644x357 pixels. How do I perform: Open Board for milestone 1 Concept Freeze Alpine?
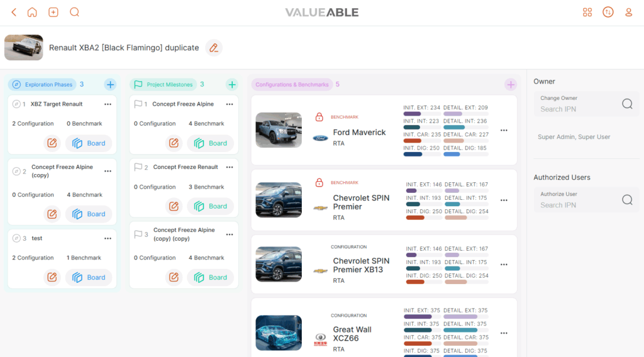click(x=210, y=143)
